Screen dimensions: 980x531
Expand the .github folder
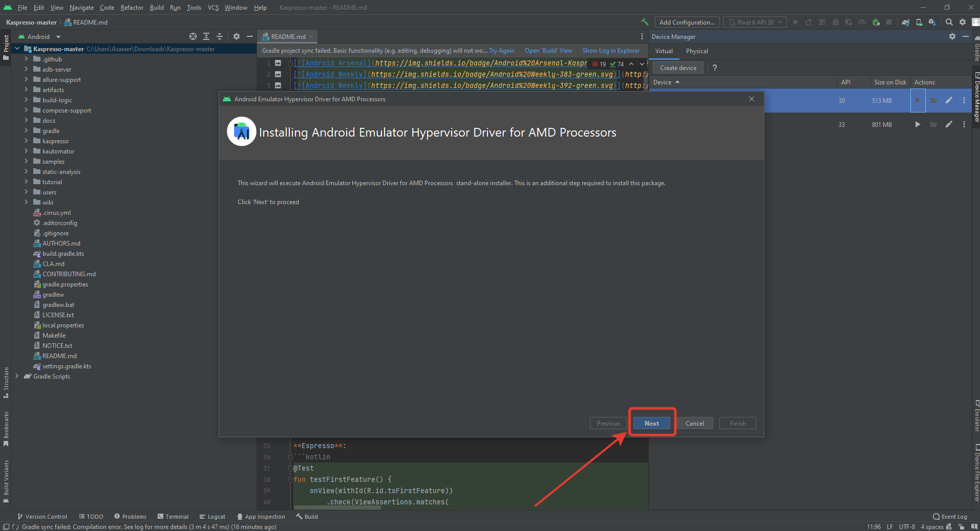[26, 59]
